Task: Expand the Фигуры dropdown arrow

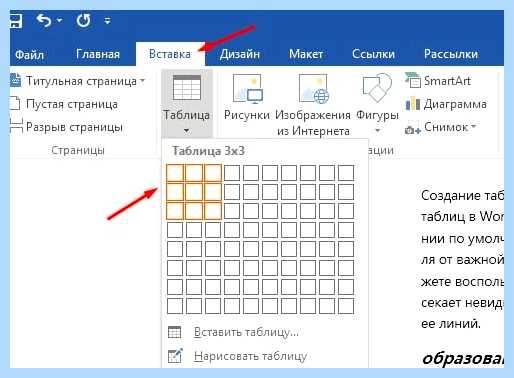Action: click(377, 130)
